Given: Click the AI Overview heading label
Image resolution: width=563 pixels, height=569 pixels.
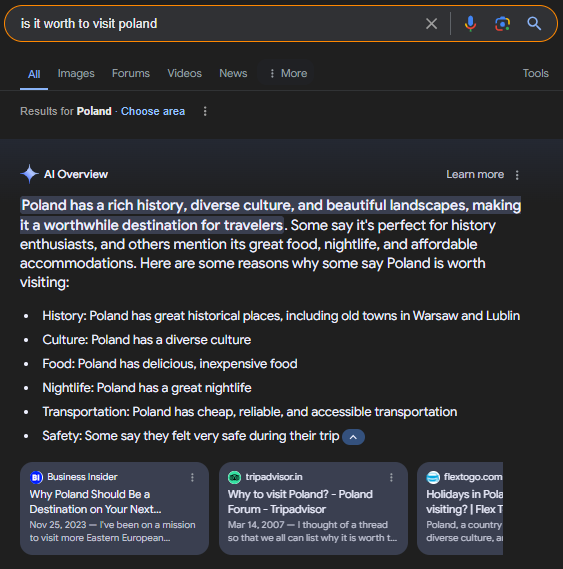Looking at the screenshot, I should [76, 174].
